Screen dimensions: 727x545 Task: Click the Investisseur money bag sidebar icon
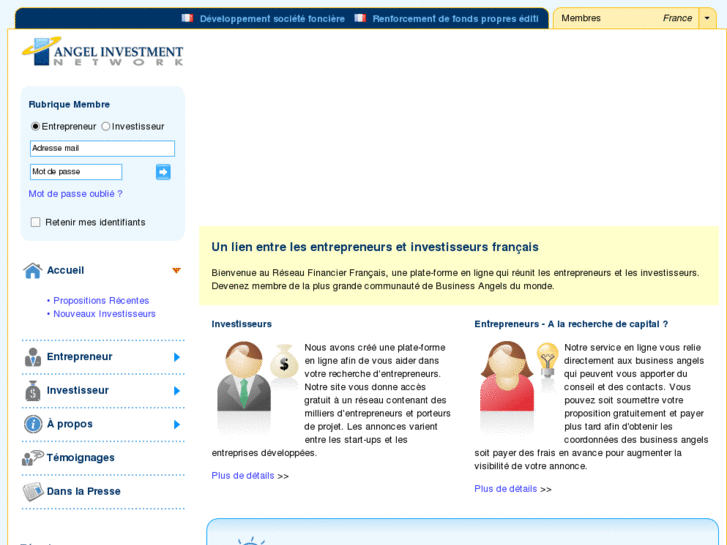click(32, 391)
